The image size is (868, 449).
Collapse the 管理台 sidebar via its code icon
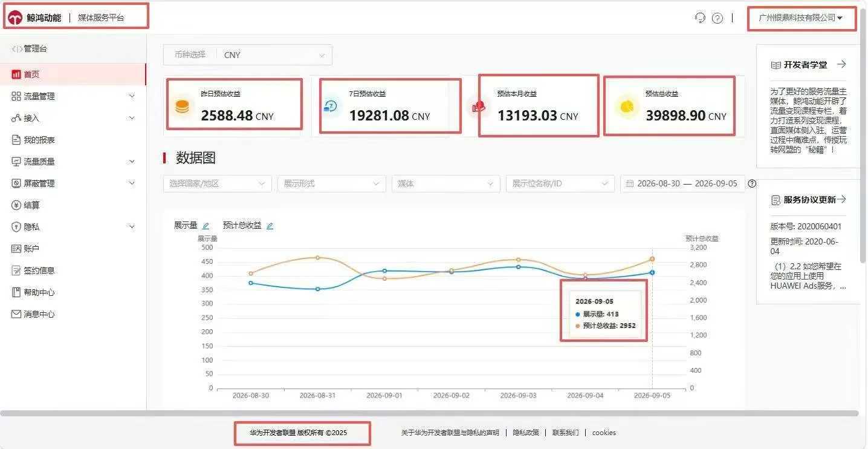[x=17, y=49]
